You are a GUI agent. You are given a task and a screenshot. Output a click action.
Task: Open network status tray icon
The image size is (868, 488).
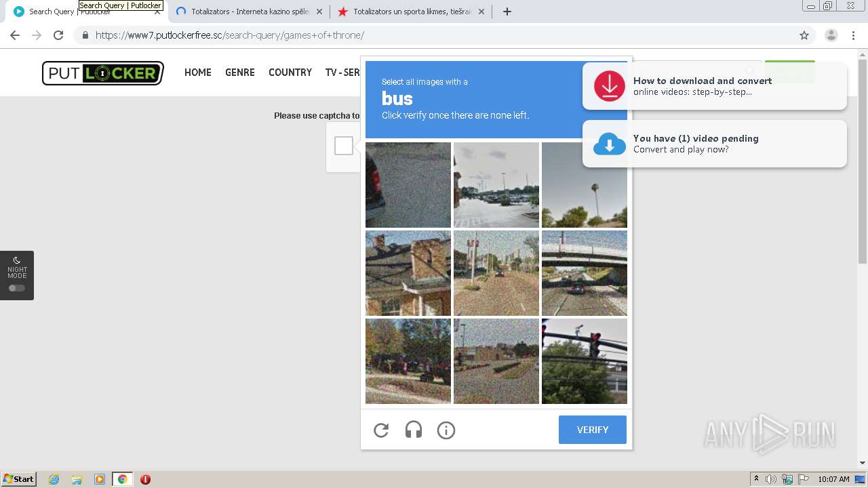(787, 479)
